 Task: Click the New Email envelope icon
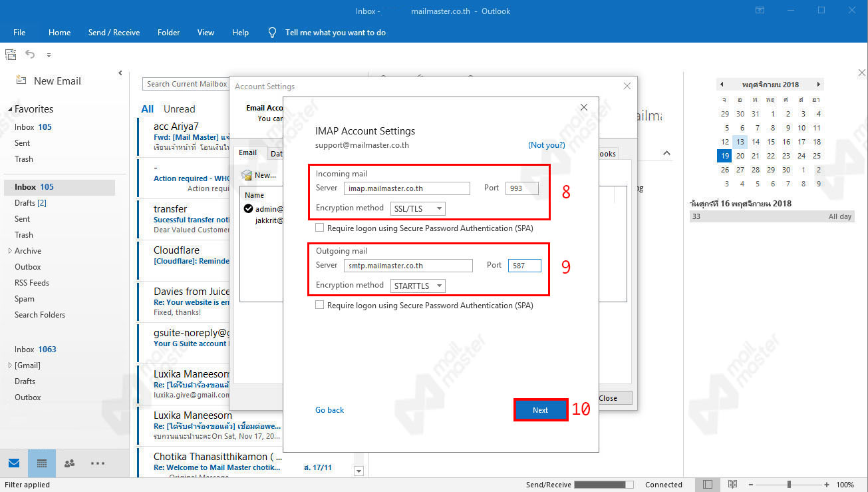point(21,81)
